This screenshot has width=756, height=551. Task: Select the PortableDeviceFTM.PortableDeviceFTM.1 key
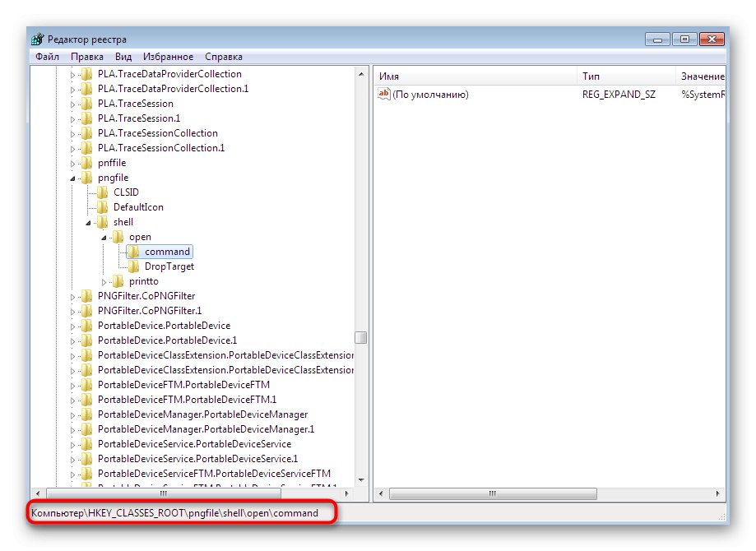(x=187, y=401)
